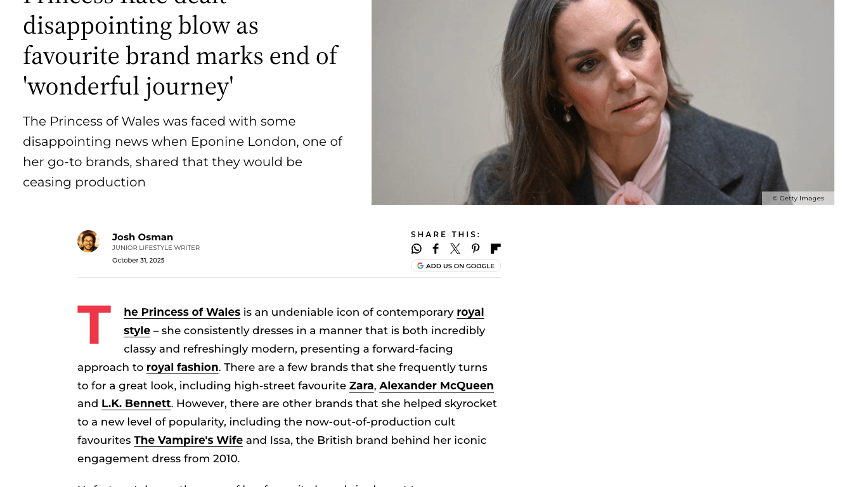This screenshot has width=868, height=487.
Task: Follow the 'royal fashion' link
Action: [x=182, y=367]
